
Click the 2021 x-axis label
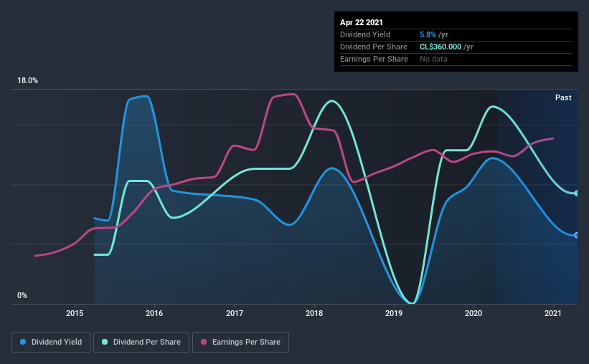tap(553, 313)
